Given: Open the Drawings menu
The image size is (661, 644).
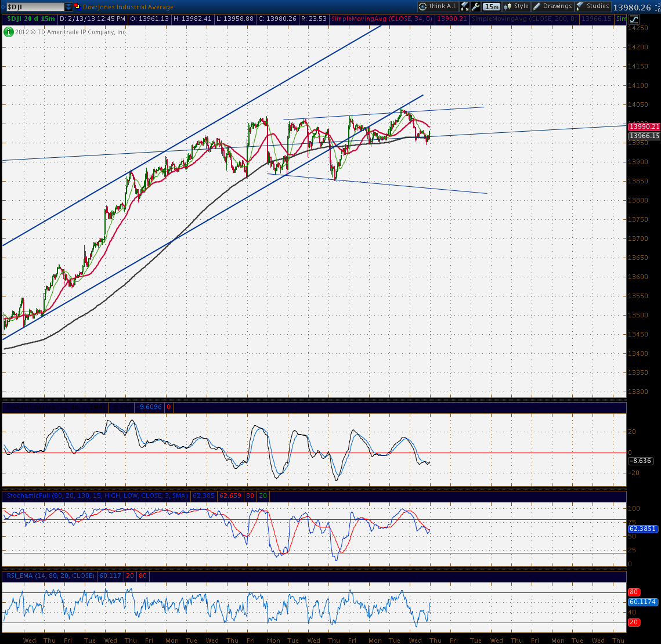Looking at the screenshot, I should 553,6.
